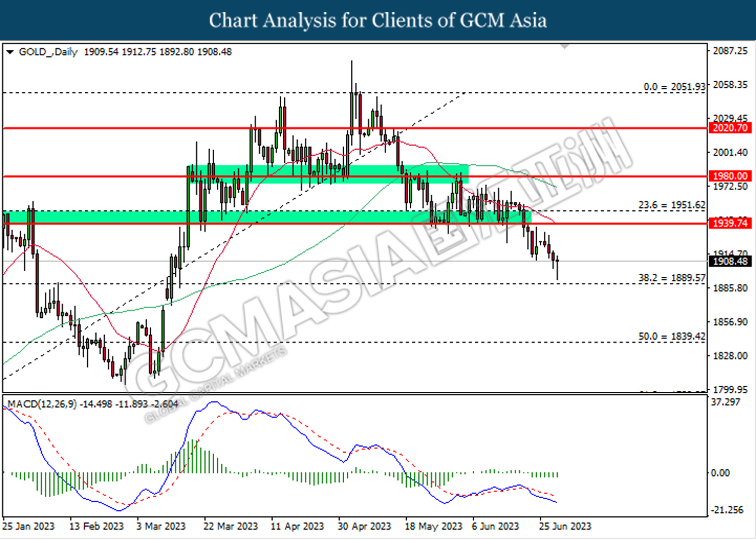The image size is (756, 540).
Task: Click the OHLC values 1909.54 1912.75 1892.80 1908.48
Action: click(x=158, y=52)
